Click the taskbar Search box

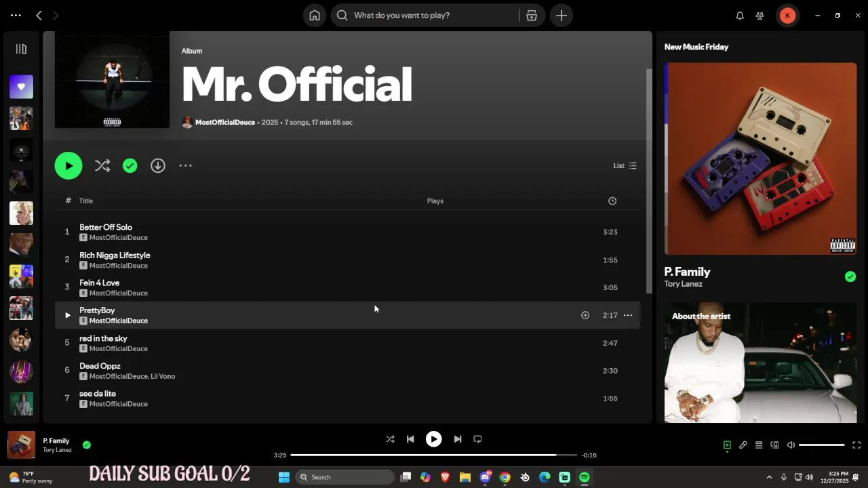pos(346,477)
